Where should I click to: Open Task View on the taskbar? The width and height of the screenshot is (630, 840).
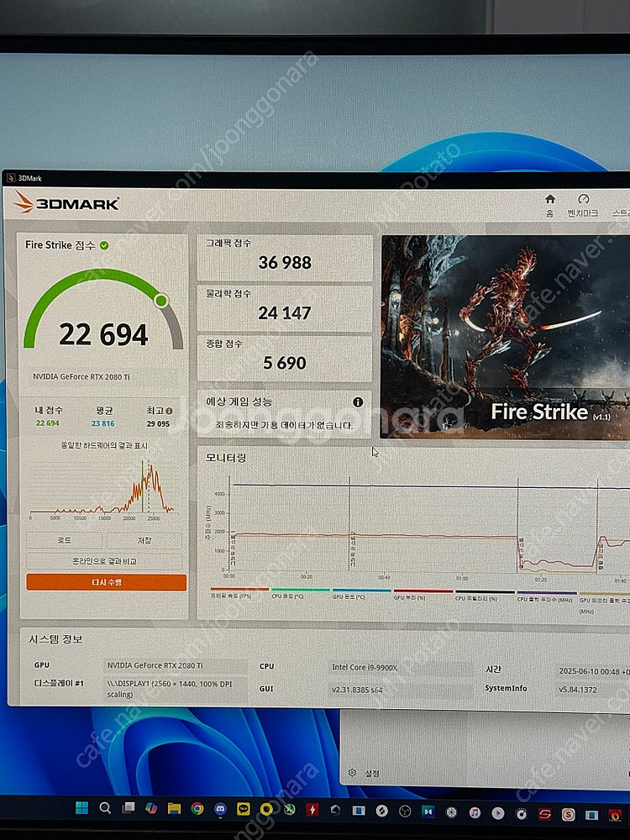tap(128, 808)
